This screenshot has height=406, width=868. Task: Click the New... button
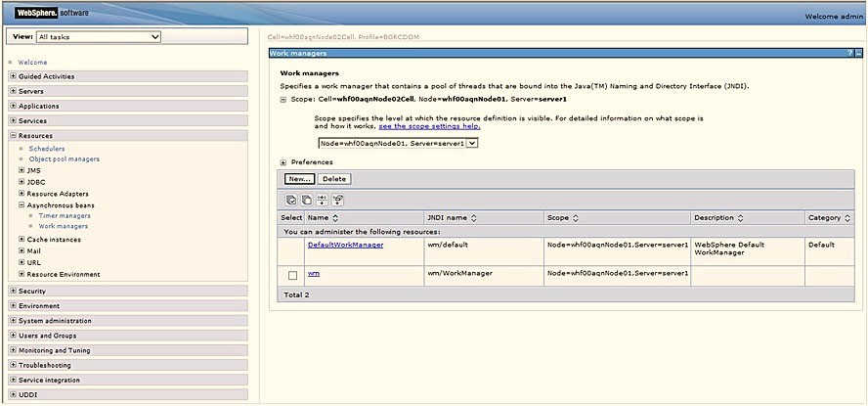point(299,179)
